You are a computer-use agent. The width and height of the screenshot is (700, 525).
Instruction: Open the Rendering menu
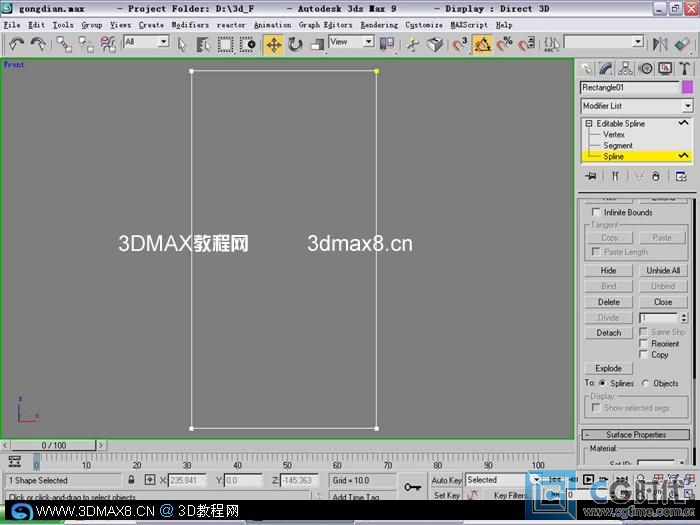click(x=379, y=25)
